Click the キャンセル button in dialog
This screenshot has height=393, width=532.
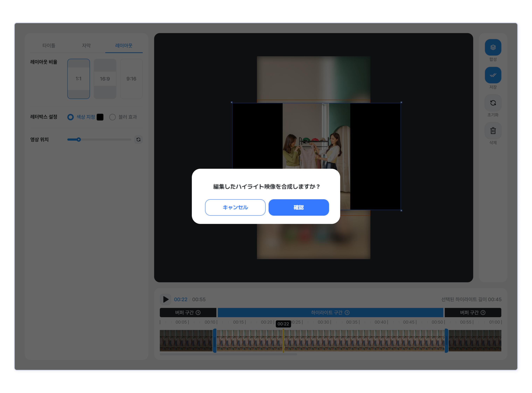click(x=235, y=207)
